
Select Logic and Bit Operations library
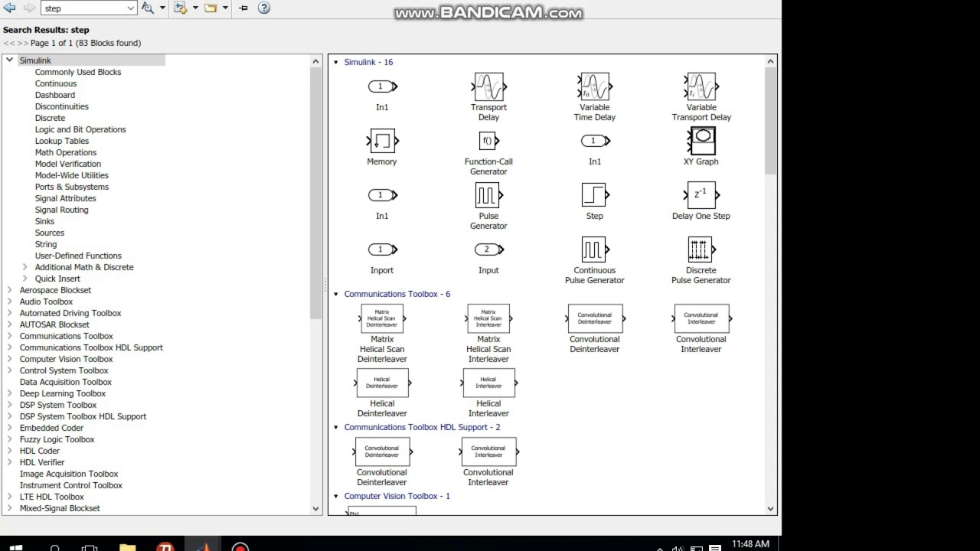point(80,129)
